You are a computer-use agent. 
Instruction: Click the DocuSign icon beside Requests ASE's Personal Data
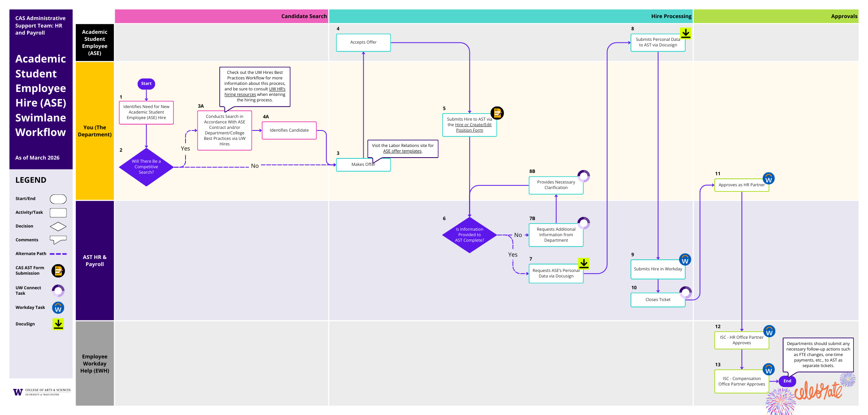click(584, 264)
